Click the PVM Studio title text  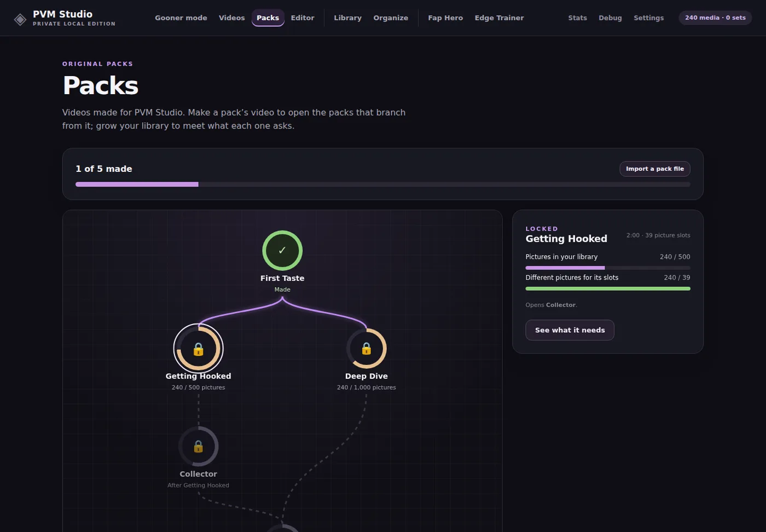click(x=62, y=14)
